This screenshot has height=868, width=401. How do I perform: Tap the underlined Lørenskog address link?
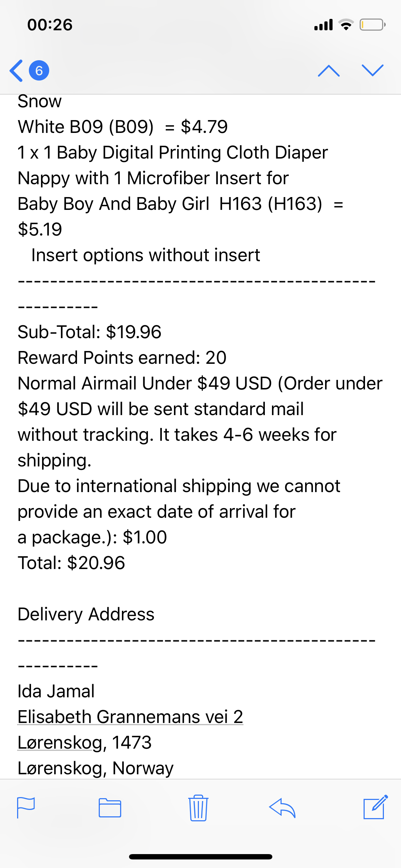(60, 743)
